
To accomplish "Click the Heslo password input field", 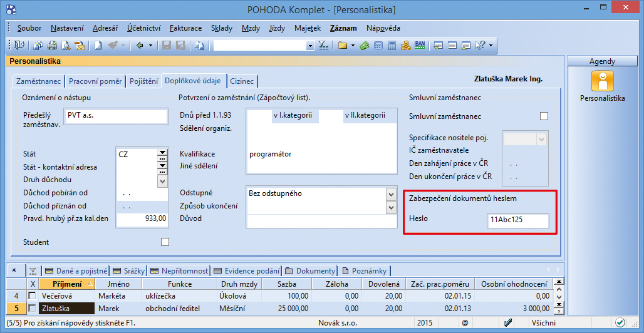I will pos(517,220).
